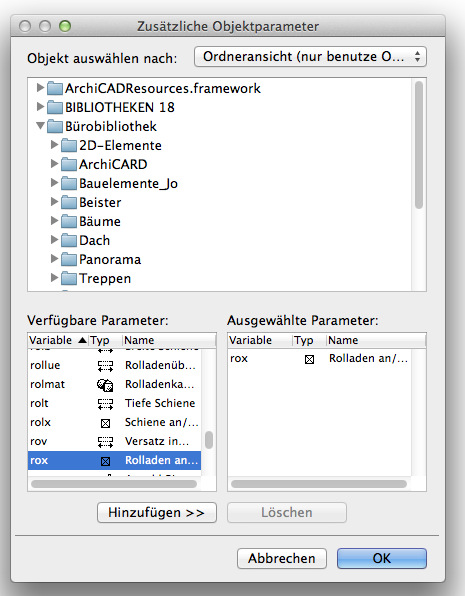
Task: Click the length type icon for rov
Action: tap(105, 442)
